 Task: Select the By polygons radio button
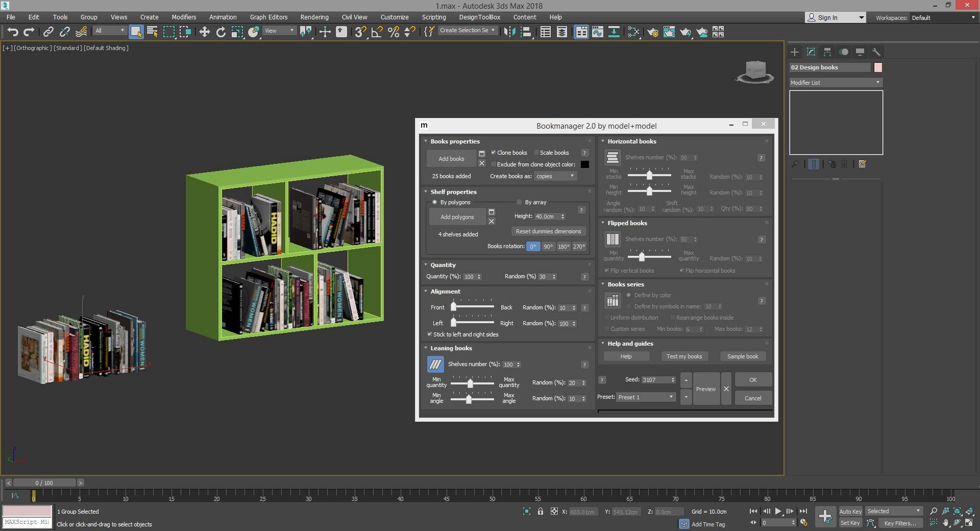(435, 202)
